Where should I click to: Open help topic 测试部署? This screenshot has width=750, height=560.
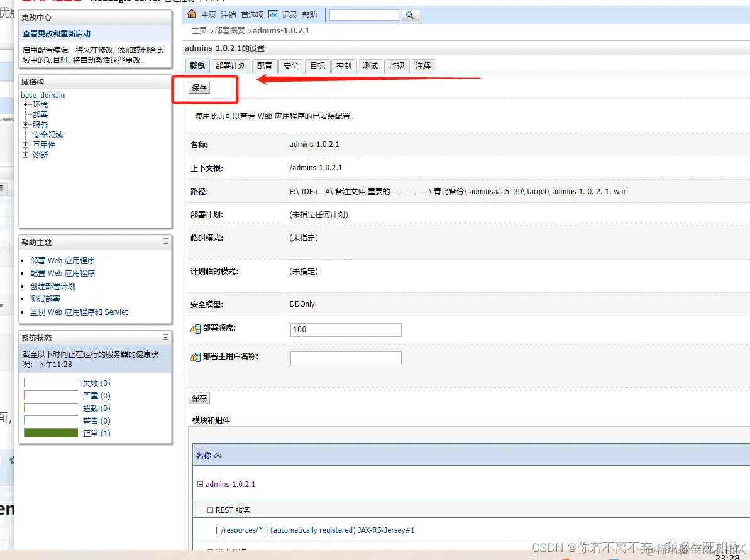coord(45,299)
